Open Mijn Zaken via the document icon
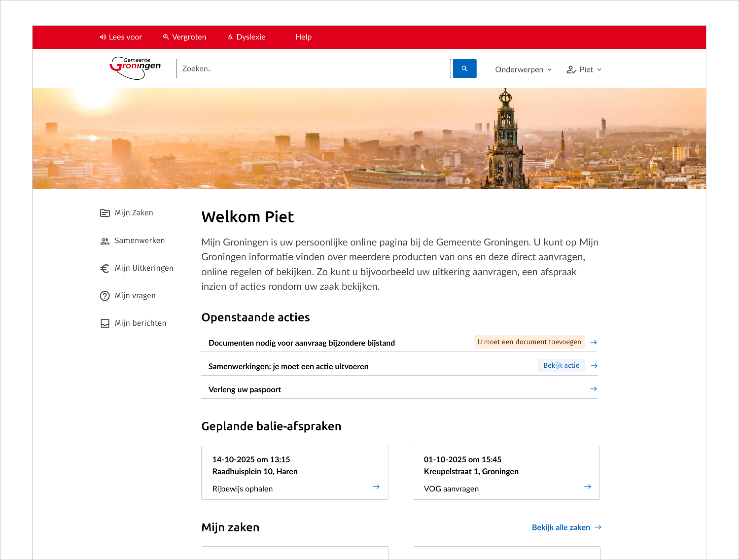This screenshot has height=560, width=739. 105,212
